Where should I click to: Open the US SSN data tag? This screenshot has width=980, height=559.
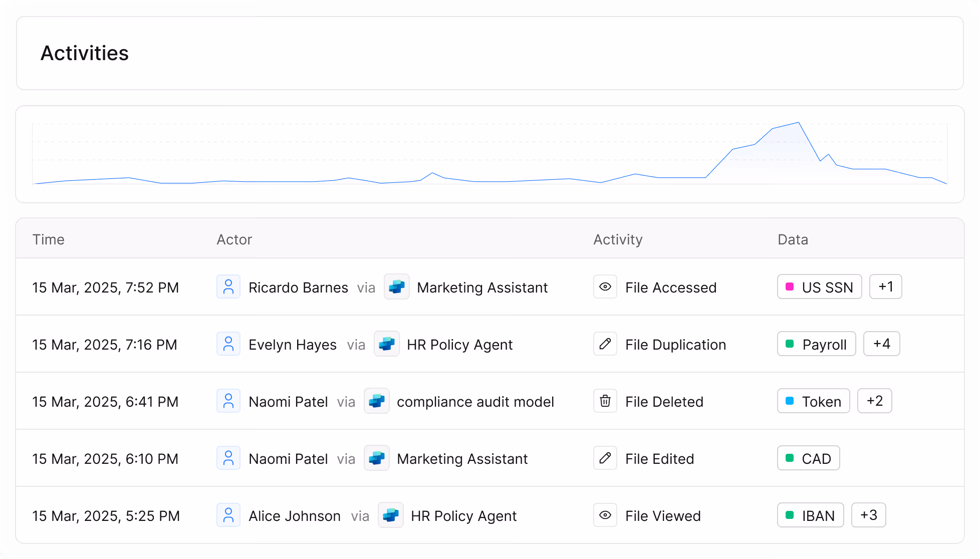[820, 287]
